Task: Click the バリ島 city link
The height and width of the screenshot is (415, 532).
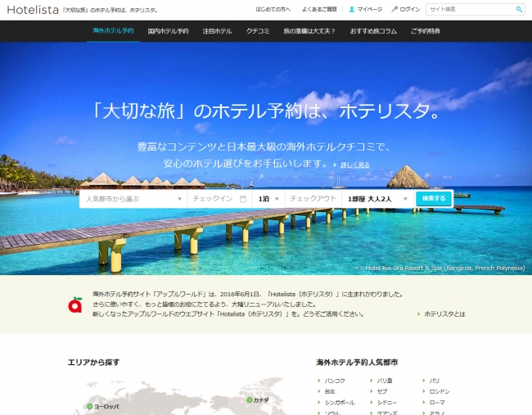Action: (x=385, y=381)
